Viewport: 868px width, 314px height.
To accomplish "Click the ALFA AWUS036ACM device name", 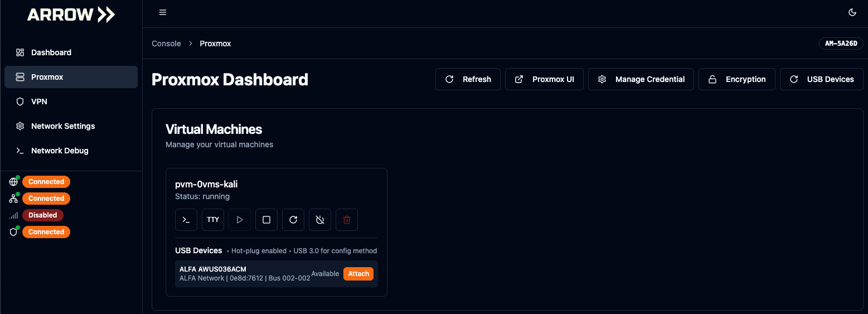I will (213, 269).
